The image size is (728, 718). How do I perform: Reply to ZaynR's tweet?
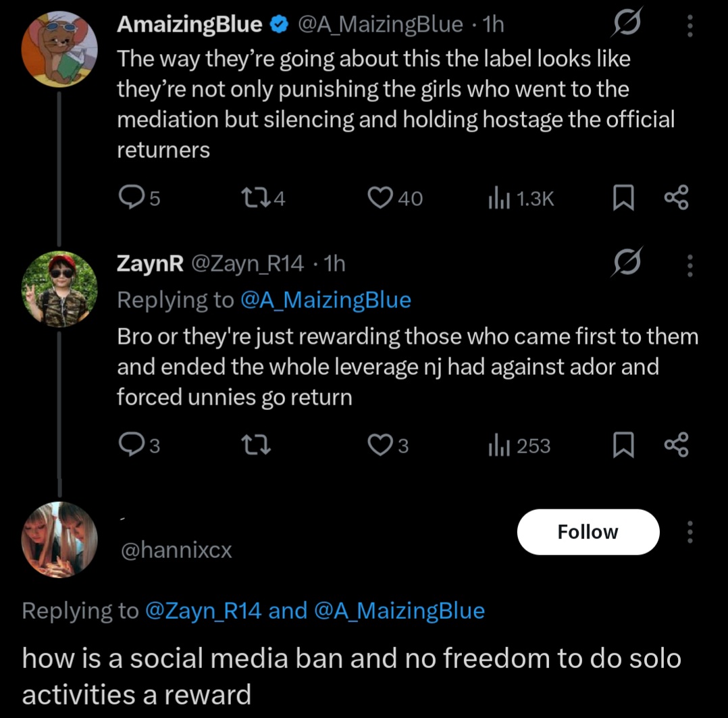[x=130, y=446]
